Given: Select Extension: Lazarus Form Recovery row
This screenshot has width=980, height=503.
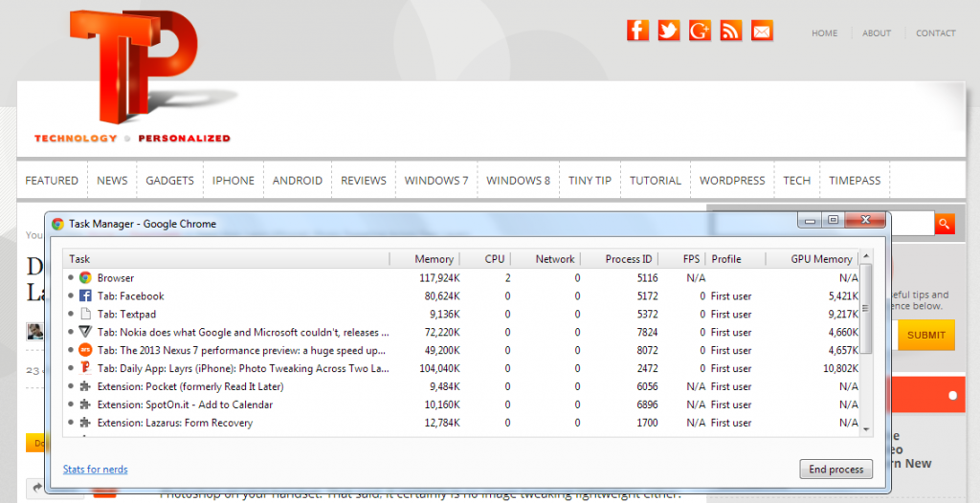Looking at the screenshot, I should coord(175,423).
